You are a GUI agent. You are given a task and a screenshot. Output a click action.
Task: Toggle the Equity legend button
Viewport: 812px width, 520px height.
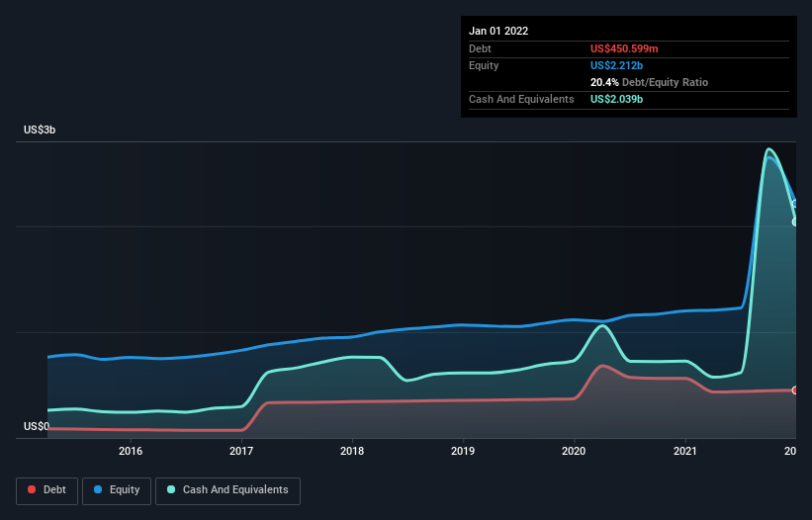point(117,490)
